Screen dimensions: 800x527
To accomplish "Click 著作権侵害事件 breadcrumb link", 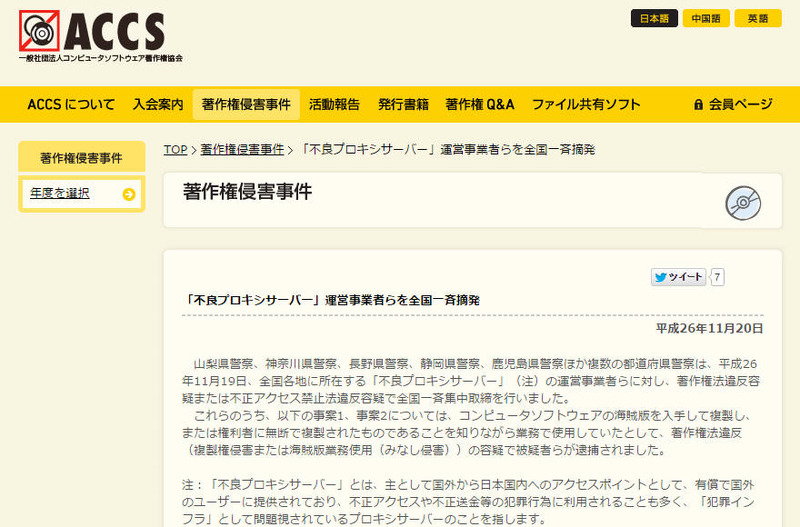I will [x=241, y=150].
